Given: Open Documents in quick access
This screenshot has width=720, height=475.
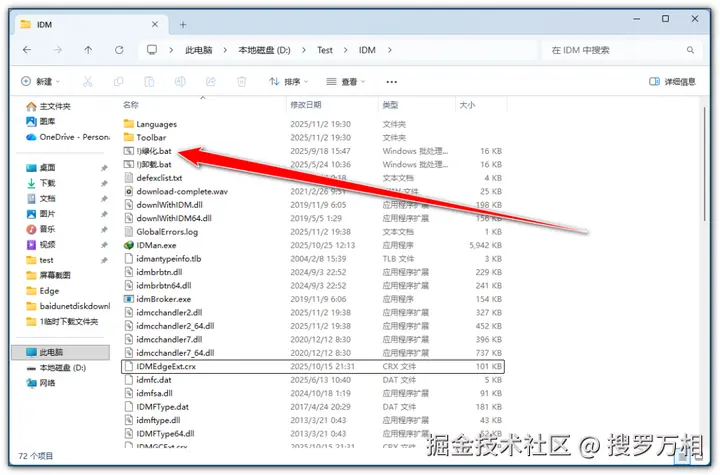Looking at the screenshot, I should pyautogui.click(x=41, y=198).
